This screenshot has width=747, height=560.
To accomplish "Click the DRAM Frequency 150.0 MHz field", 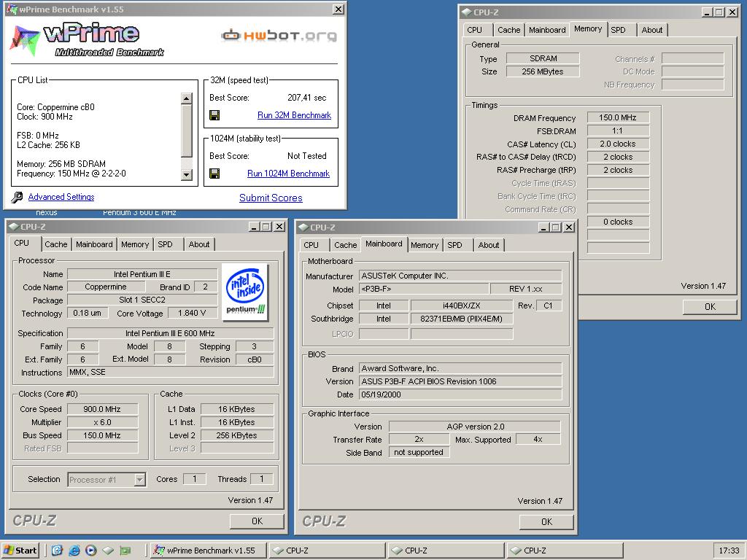I will (x=618, y=117).
